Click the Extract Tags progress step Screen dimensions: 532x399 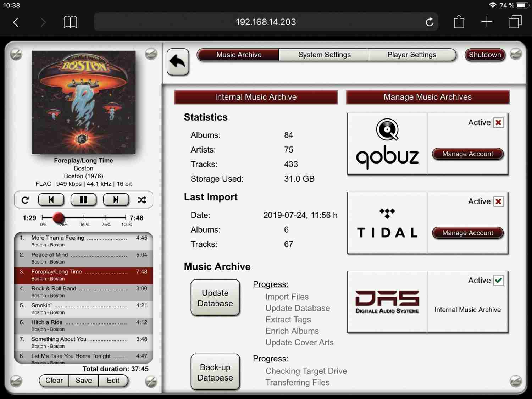[x=288, y=320]
